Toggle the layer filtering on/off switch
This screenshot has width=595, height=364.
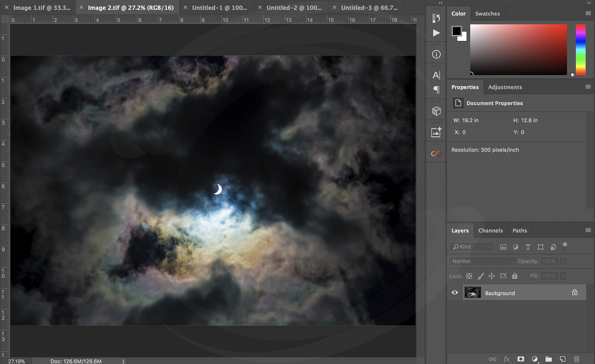[x=565, y=246]
